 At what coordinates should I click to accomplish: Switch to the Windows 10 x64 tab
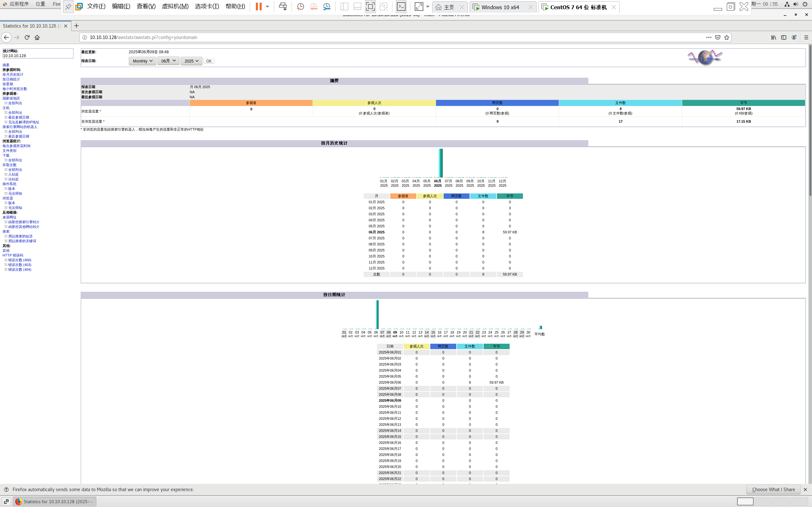pos(500,7)
